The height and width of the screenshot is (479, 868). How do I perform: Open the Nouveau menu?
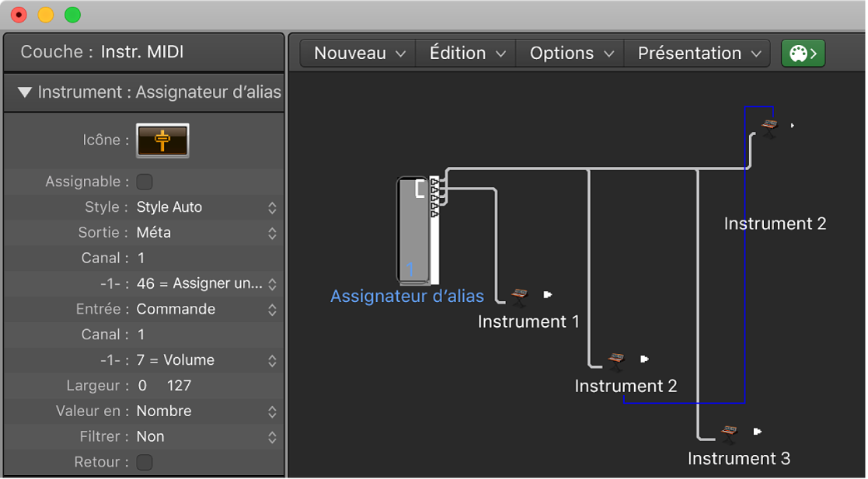[x=358, y=54]
